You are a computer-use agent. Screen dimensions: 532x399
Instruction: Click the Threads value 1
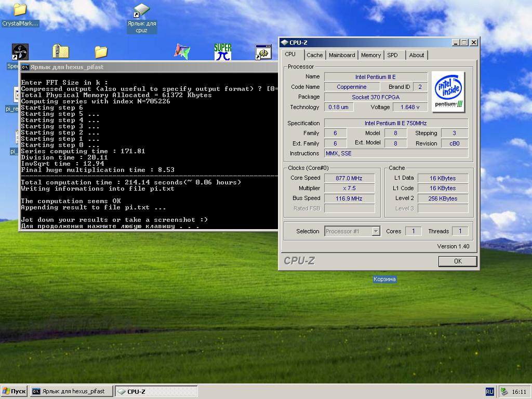460,231
